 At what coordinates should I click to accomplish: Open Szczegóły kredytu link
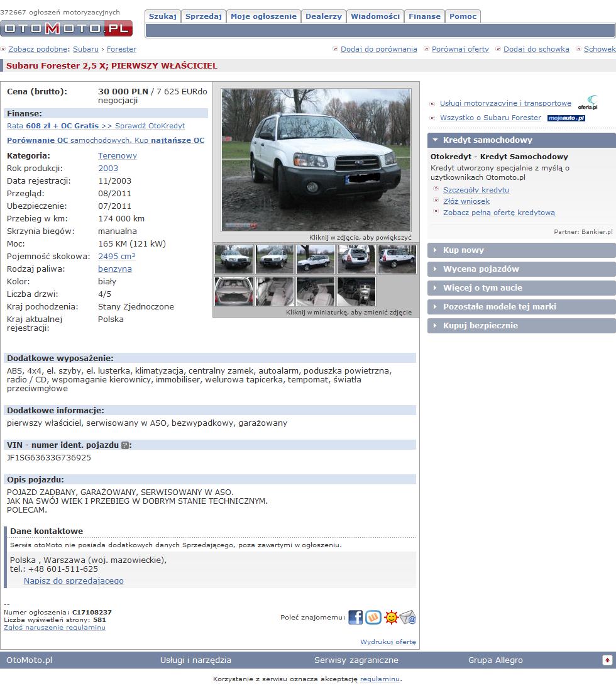pos(476,190)
